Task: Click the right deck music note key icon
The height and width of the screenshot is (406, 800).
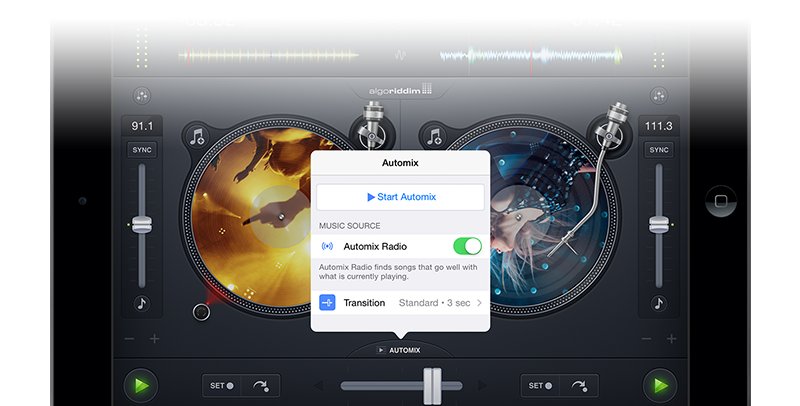Action: pos(658,304)
